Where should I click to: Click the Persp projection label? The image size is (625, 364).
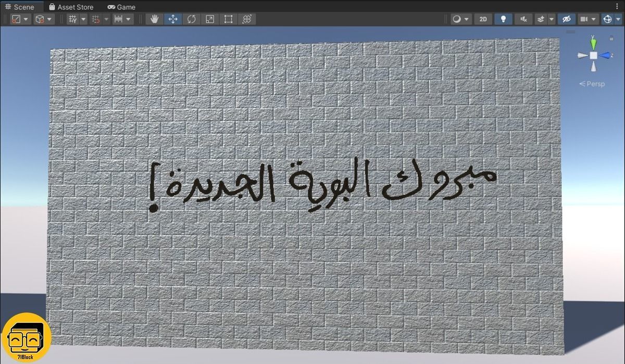[592, 83]
